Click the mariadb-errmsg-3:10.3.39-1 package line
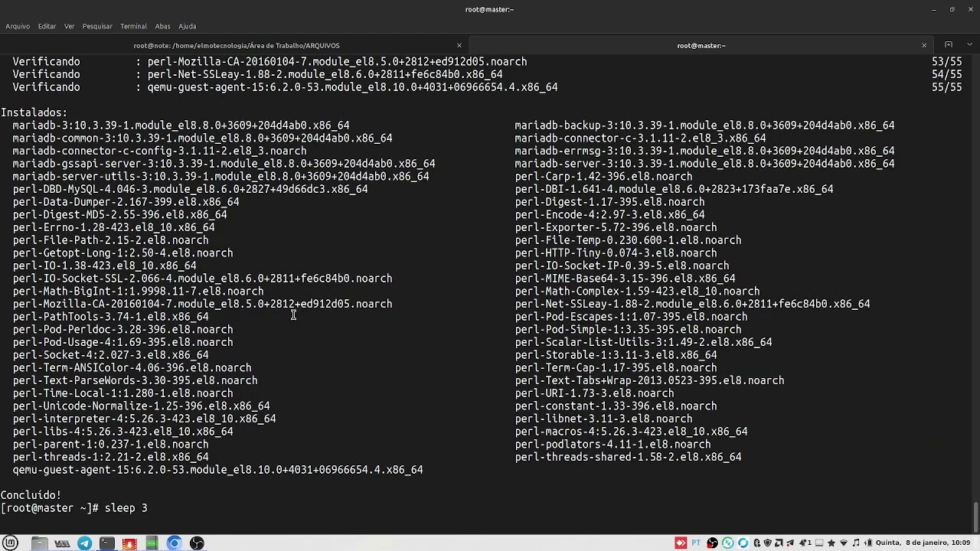 (704, 151)
